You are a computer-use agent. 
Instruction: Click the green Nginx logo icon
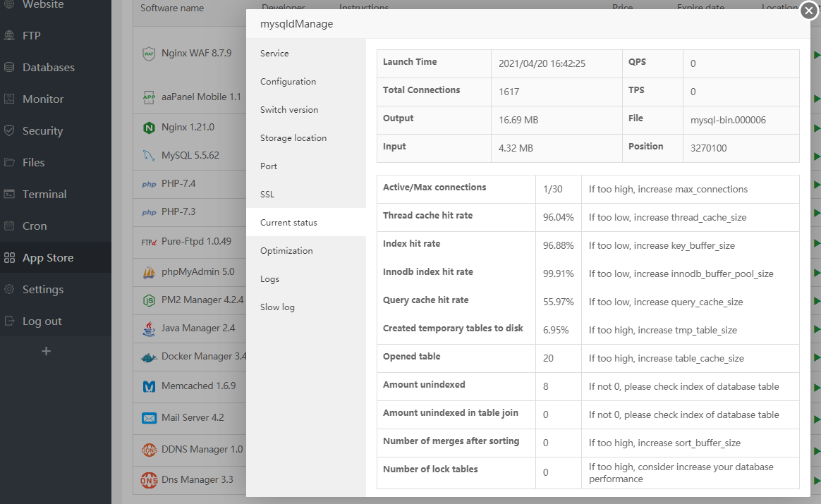tap(149, 128)
